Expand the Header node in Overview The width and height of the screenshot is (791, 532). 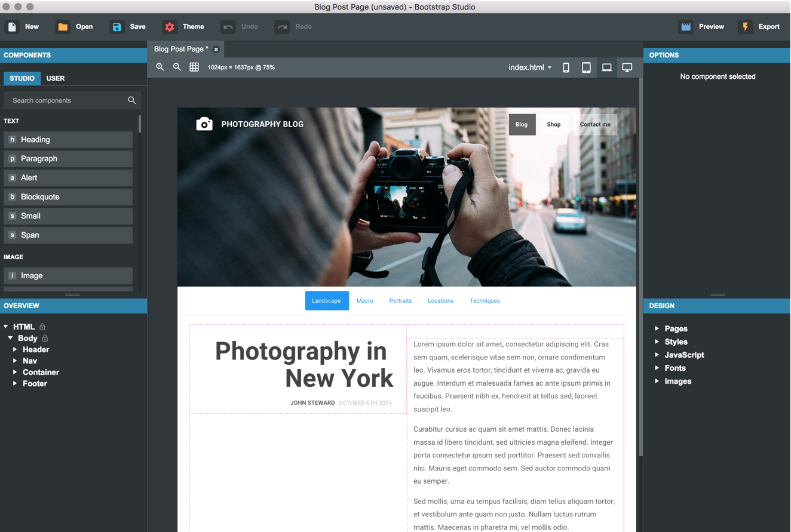(15, 349)
